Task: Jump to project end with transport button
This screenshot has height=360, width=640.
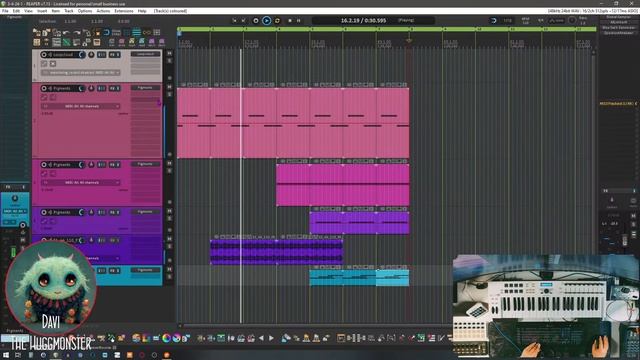Action: [244, 20]
